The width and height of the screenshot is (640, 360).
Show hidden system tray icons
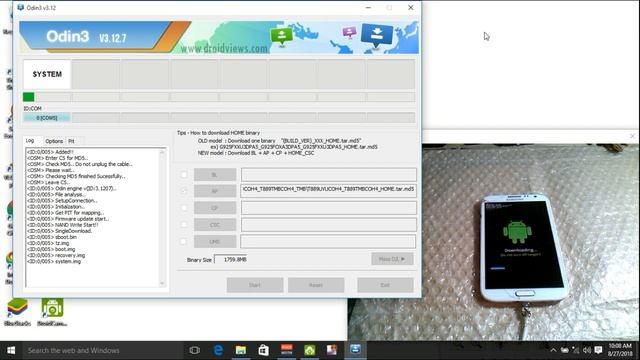553,350
